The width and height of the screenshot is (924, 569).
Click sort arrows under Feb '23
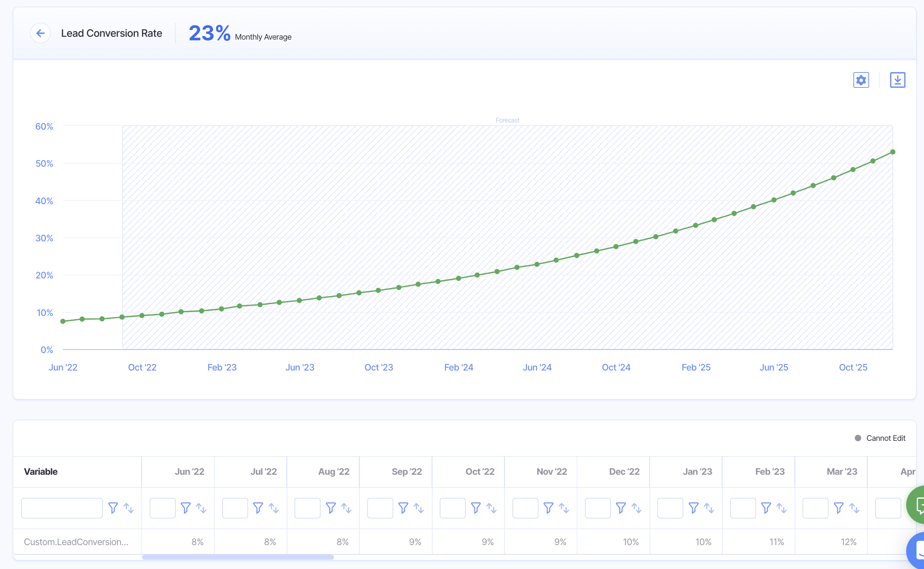(x=782, y=508)
